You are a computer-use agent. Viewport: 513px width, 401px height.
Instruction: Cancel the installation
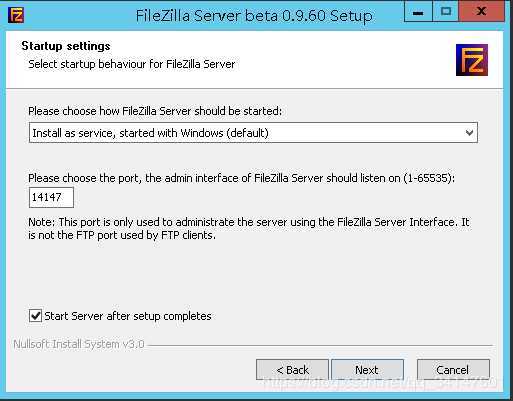[453, 370]
